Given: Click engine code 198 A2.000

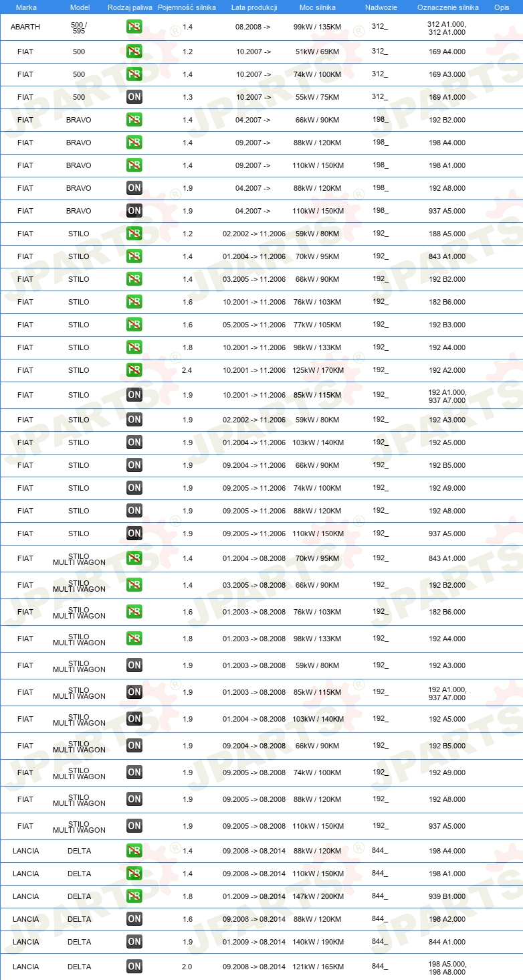Looking at the screenshot, I should click(447, 919).
